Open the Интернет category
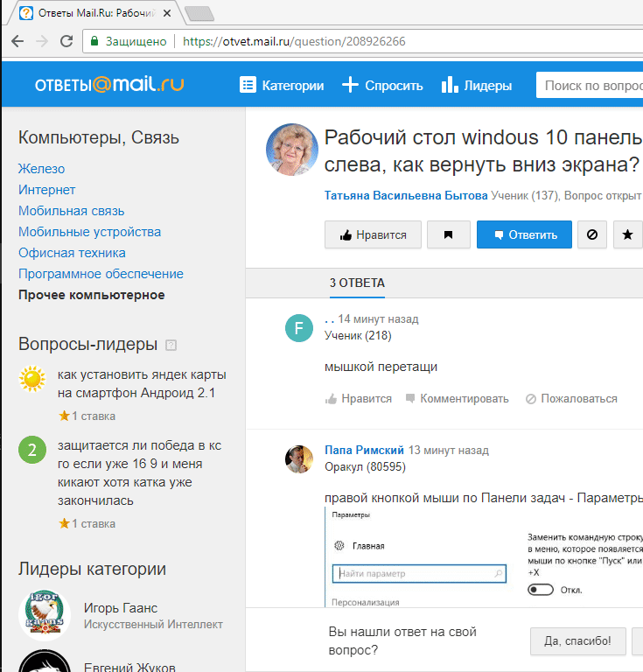Viewport: 643px width, 672px height. (46, 189)
